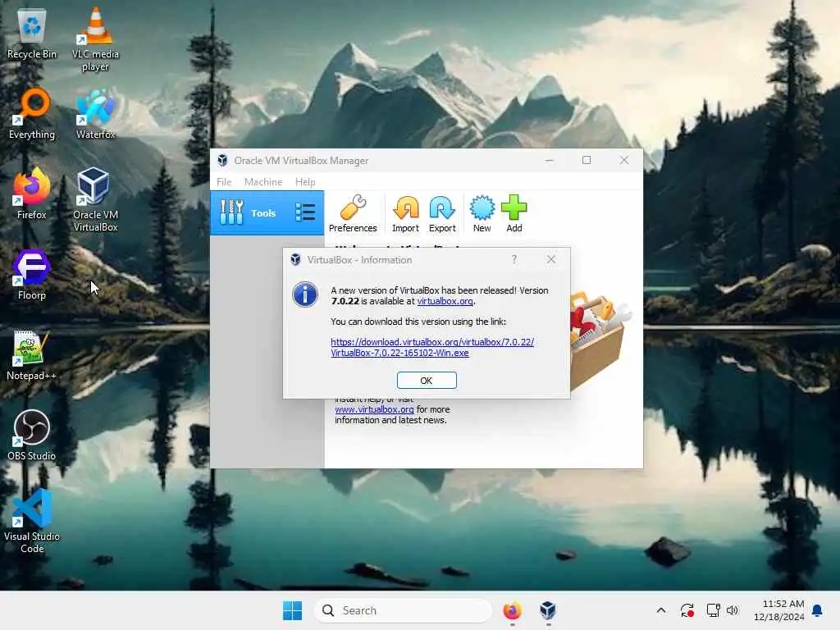Viewport: 840px width, 630px height.
Task: Click the Export appliance toolbar icon
Action: click(x=442, y=213)
